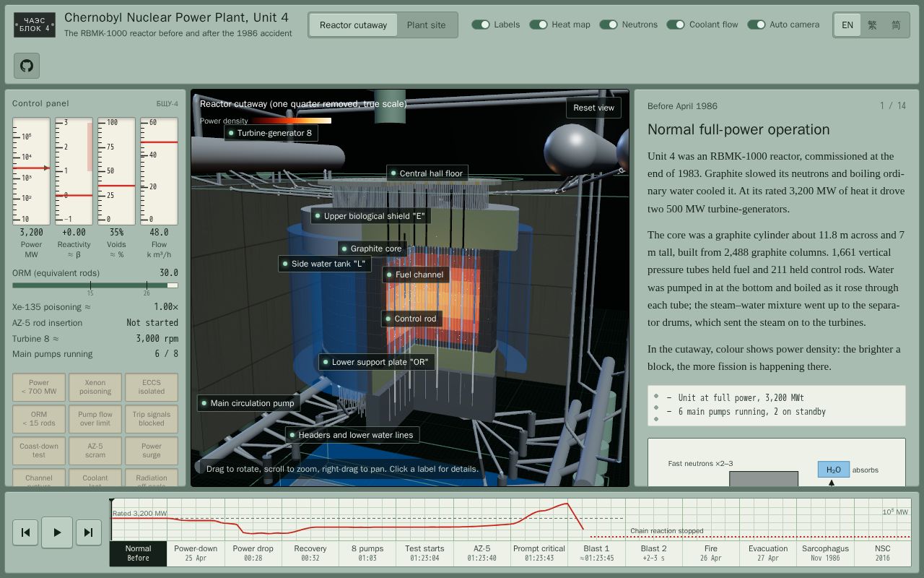Go to the Sarcophagus Nov 1986 step
The image size is (924, 578).
click(825, 553)
